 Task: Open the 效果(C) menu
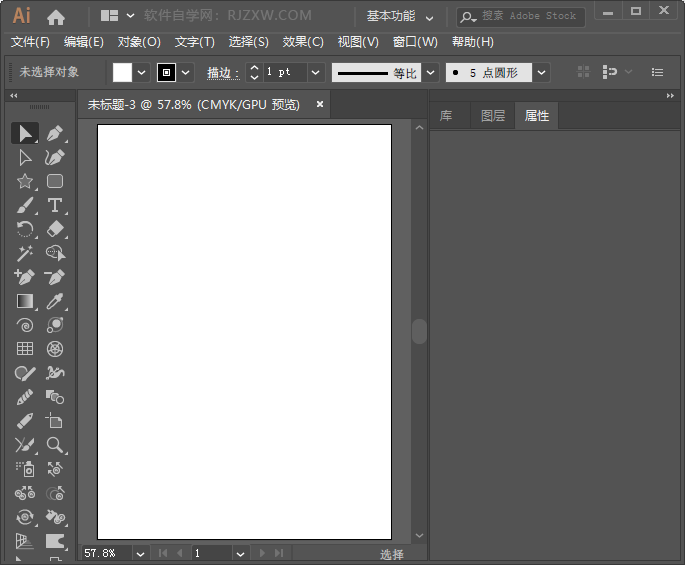tap(303, 42)
